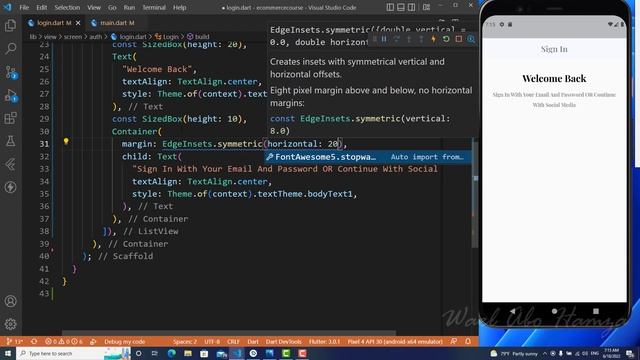Open the Help menu
This screenshot has width=640, height=360.
point(179,7)
